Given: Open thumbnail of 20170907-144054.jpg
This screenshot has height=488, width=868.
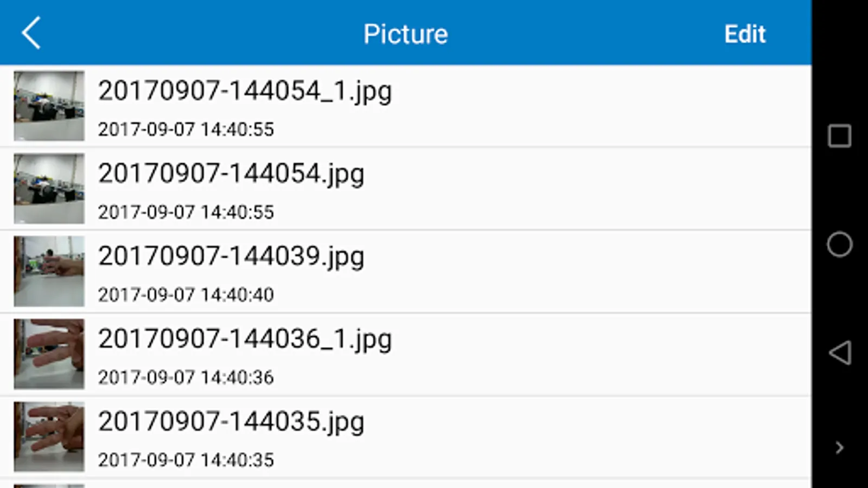Looking at the screenshot, I should (49, 189).
